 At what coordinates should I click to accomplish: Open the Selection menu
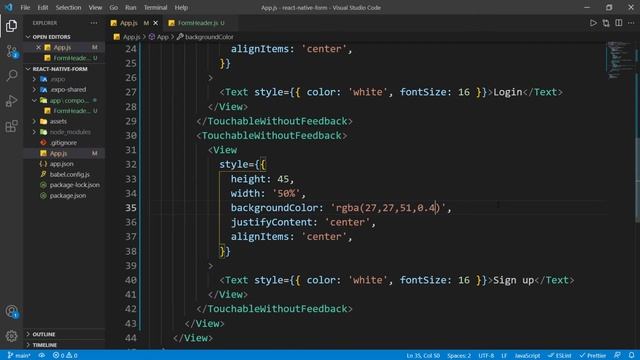68,7
